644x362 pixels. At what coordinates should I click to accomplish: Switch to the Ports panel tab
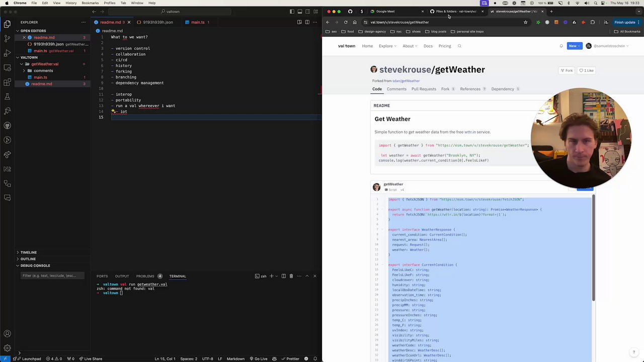[102, 276]
